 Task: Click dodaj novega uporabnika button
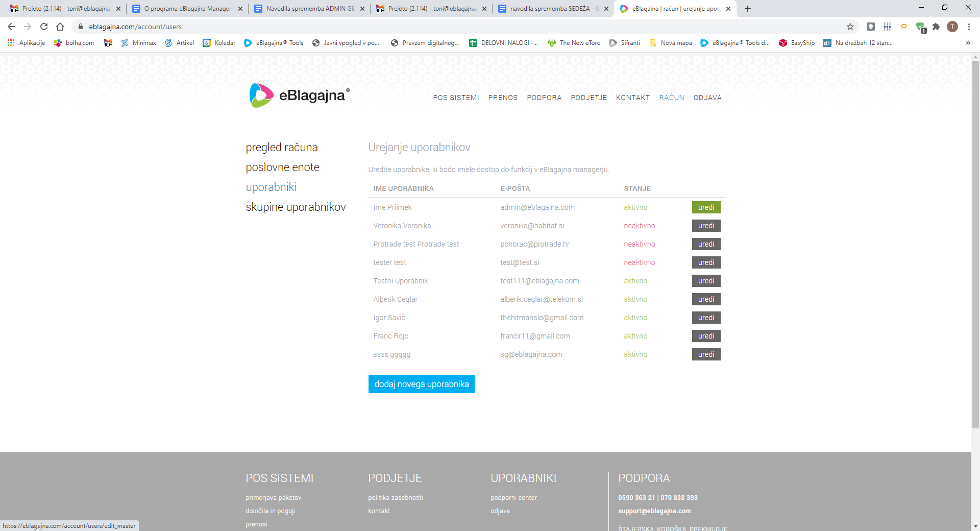422,384
